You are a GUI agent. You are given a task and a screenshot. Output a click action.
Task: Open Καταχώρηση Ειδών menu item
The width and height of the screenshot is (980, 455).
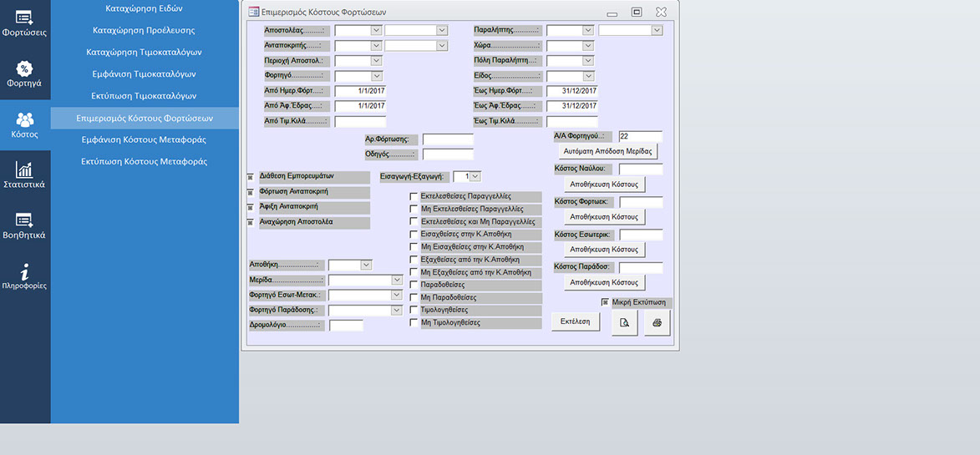click(x=145, y=8)
